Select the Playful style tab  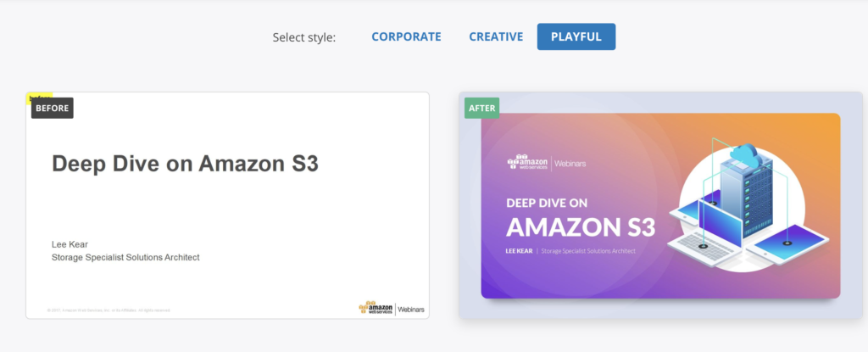(x=576, y=36)
